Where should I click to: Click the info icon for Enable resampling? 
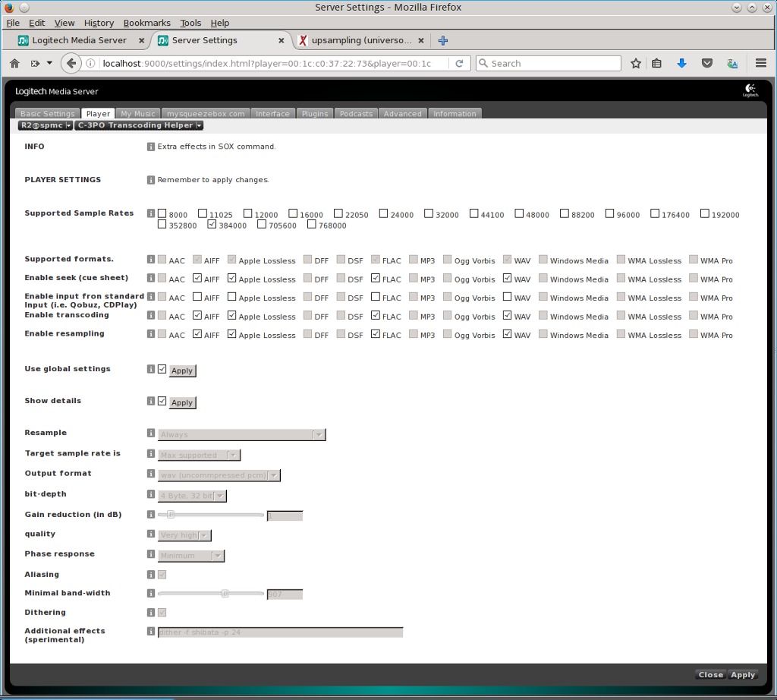[151, 333]
